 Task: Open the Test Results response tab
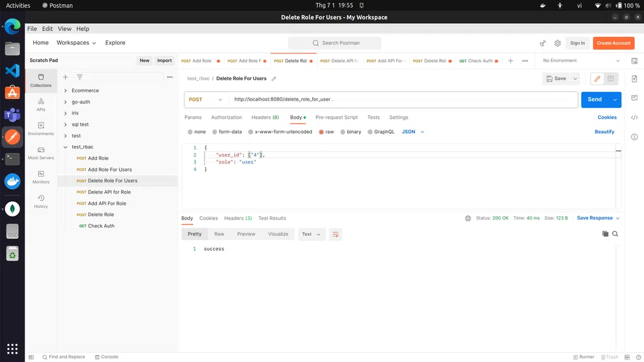coord(272,218)
